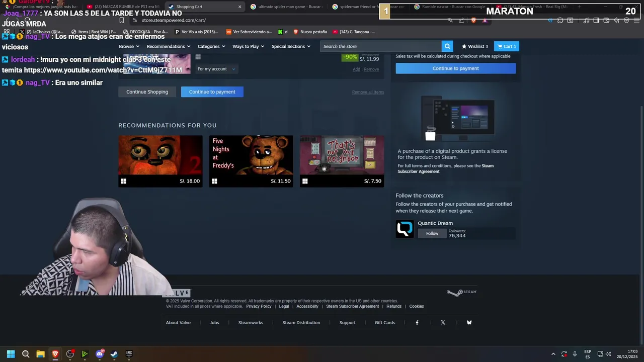
Task: Open the Ver Vis a vis bookmark
Action: [196, 32]
